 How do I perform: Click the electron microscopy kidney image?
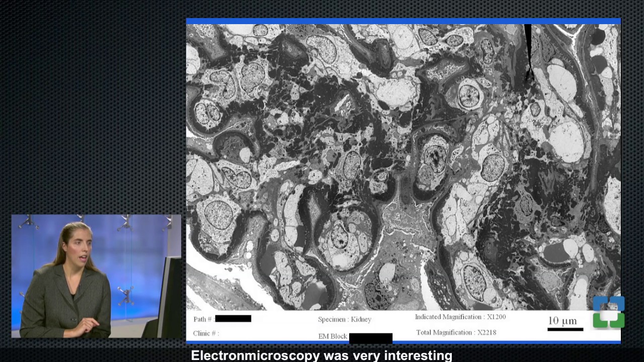pos(403,167)
